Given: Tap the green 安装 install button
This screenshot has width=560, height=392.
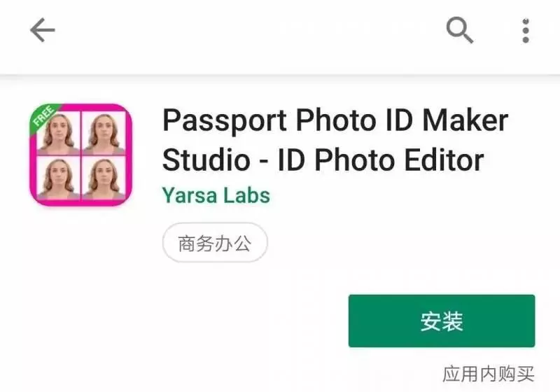Looking at the screenshot, I should point(442,321).
